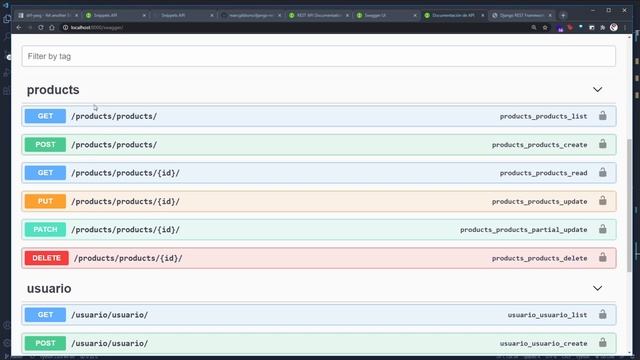Switch to the marcgibbons/django-rest browser tab
The width and height of the screenshot is (640, 360).
[251, 16]
